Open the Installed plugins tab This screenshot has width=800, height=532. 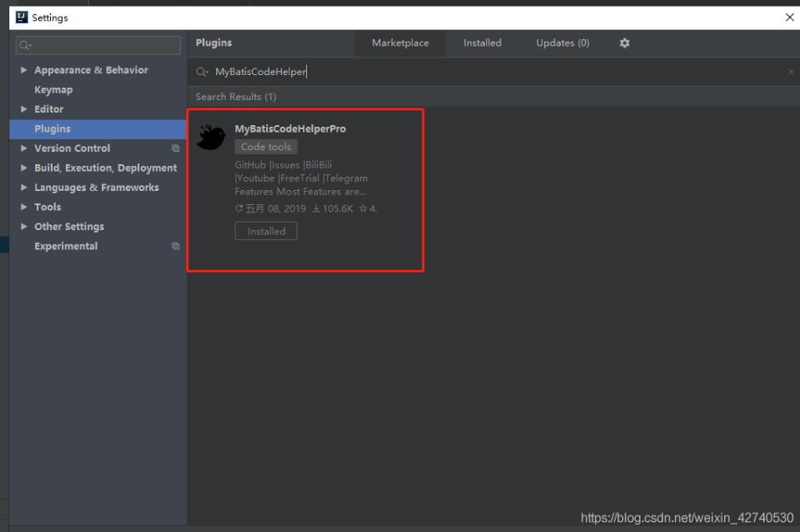(482, 43)
